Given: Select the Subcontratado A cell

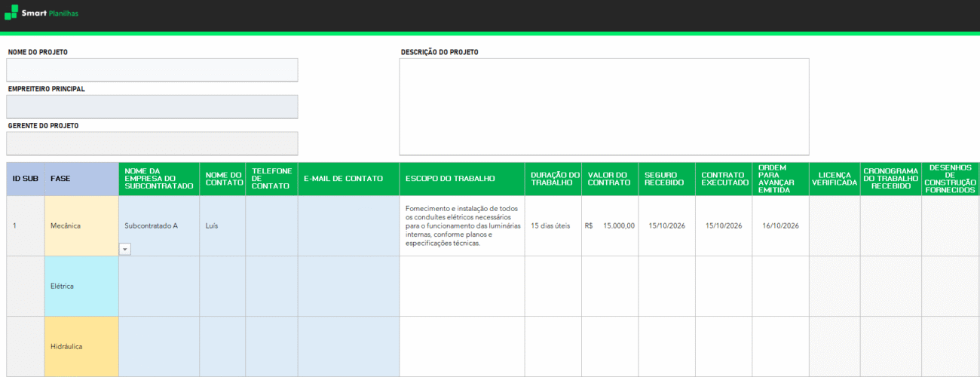Looking at the screenshot, I should coord(159,225).
